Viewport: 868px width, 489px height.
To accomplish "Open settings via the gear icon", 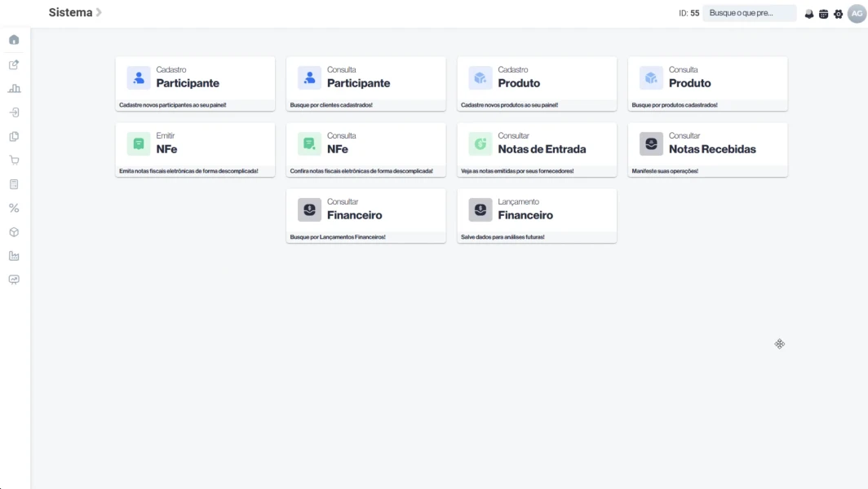I will 838,14.
